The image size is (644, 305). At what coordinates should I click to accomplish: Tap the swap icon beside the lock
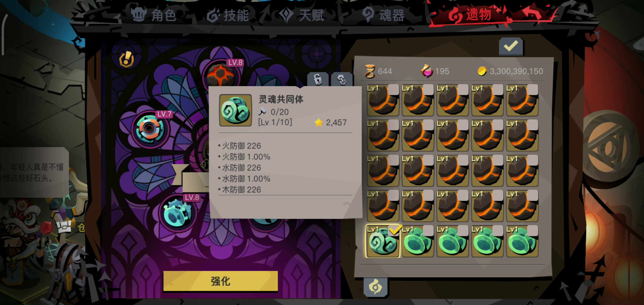(x=342, y=79)
